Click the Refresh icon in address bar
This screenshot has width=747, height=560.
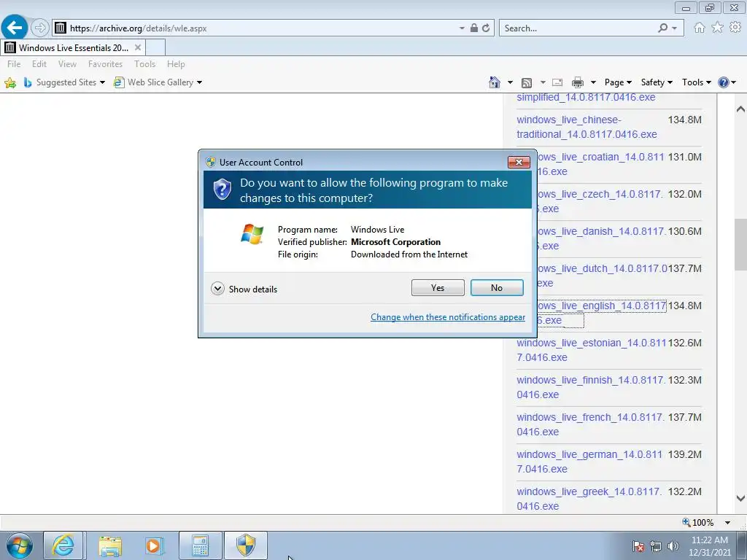point(485,28)
